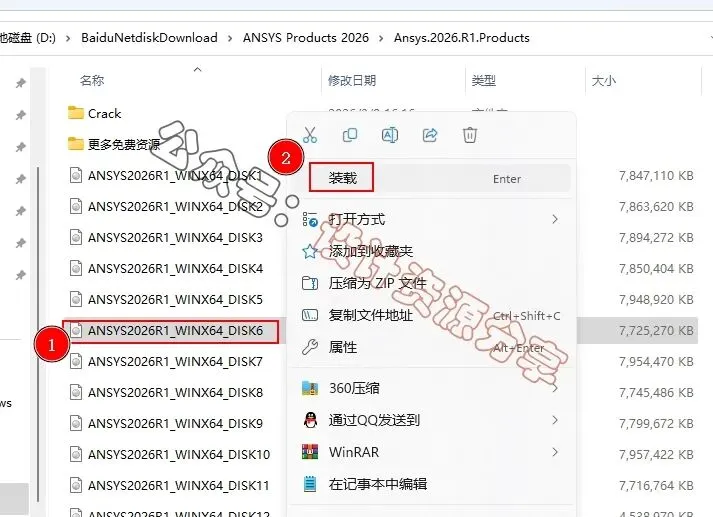
Task: Open the 360压缩 submenu
Action: [432, 388]
